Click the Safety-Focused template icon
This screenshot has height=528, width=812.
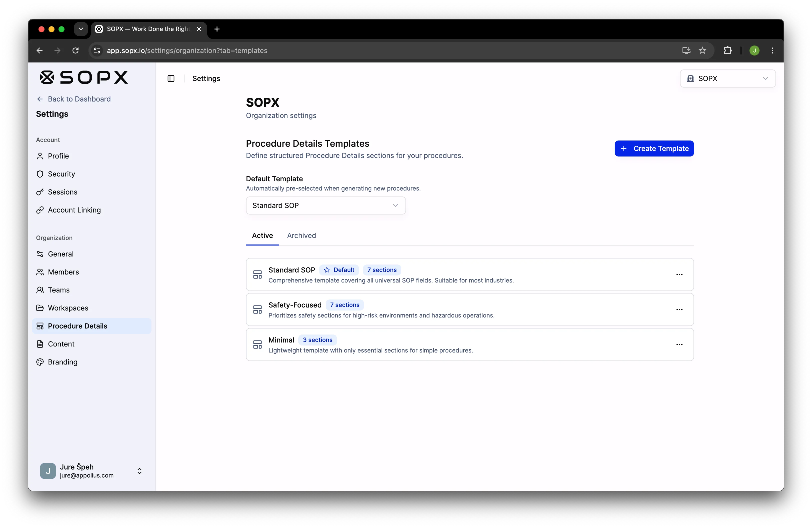click(x=257, y=310)
